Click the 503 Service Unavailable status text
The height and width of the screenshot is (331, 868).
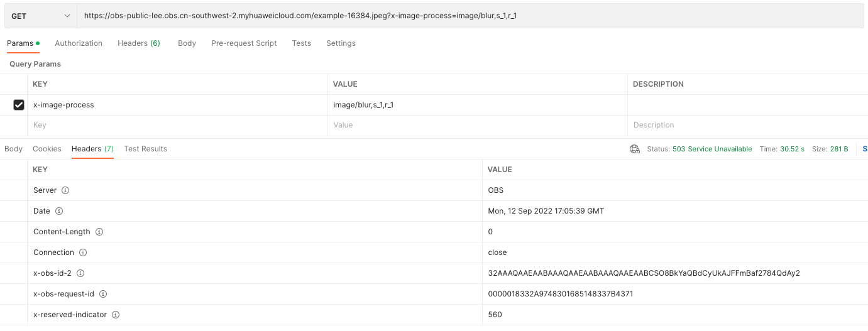712,149
